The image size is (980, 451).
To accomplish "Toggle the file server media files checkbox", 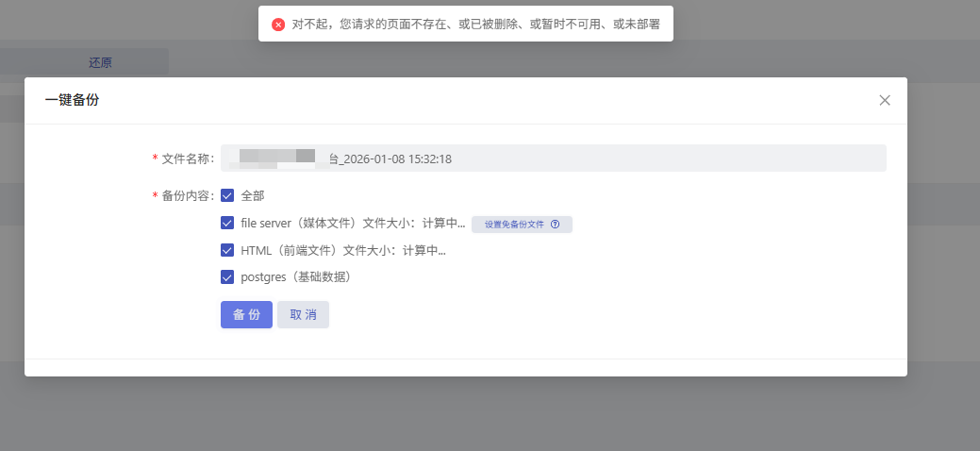I will click(227, 224).
